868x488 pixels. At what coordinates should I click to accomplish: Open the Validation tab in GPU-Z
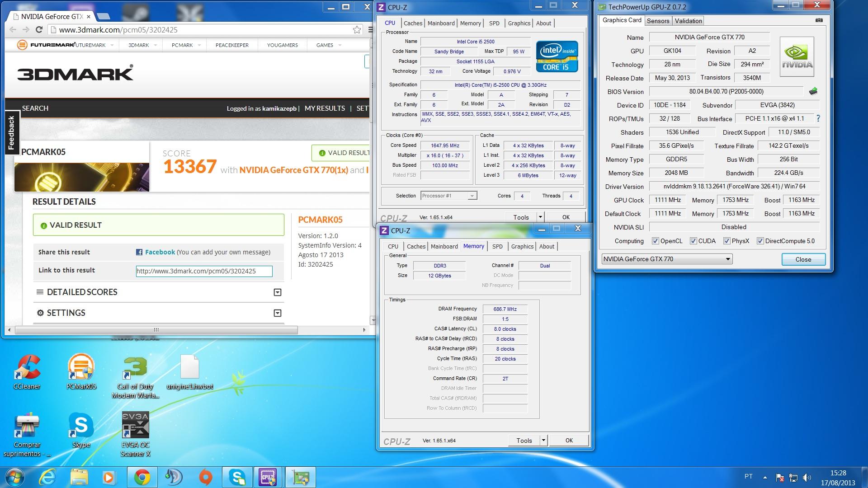pos(688,21)
